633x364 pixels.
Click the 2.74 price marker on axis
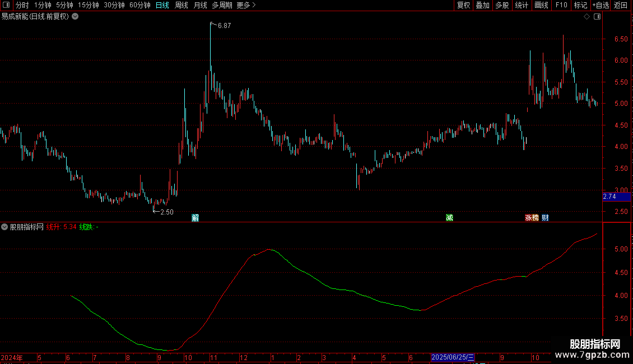coord(616,197)
